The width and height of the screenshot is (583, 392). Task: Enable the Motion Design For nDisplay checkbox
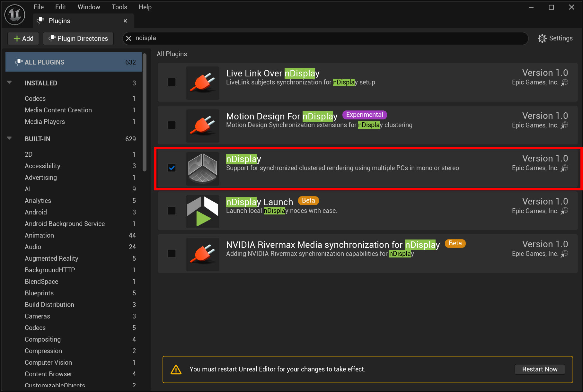click(x=172, y=125)
